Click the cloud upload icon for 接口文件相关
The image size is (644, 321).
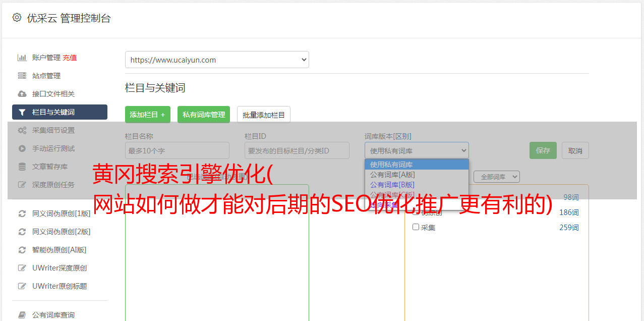(x=22, y=94)
